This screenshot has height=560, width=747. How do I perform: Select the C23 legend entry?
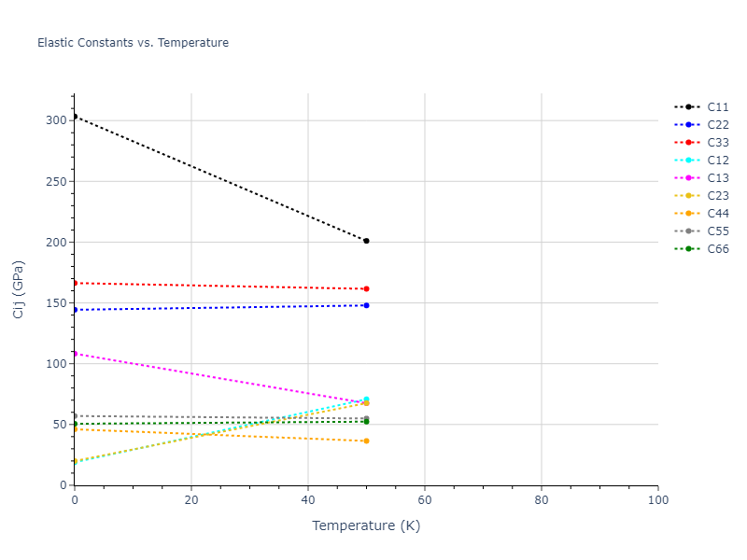click(x=717, y=196)
